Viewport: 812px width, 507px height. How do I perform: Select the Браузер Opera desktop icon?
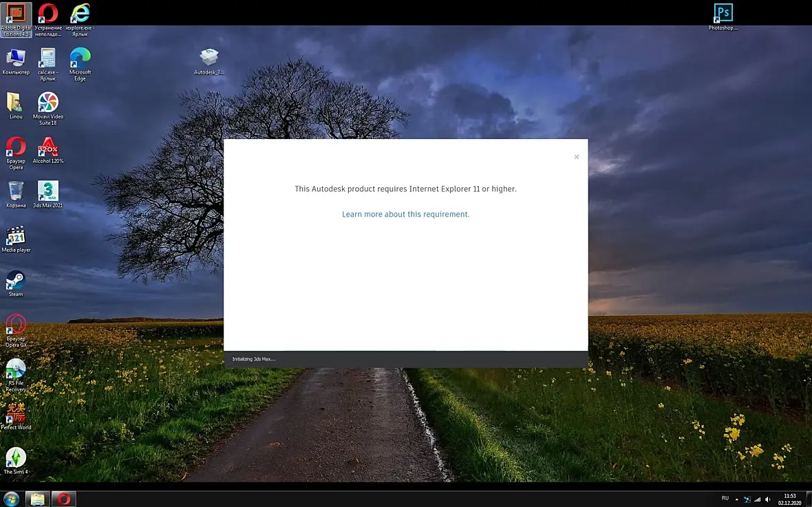pyautogui.click(x=16, y=153)
